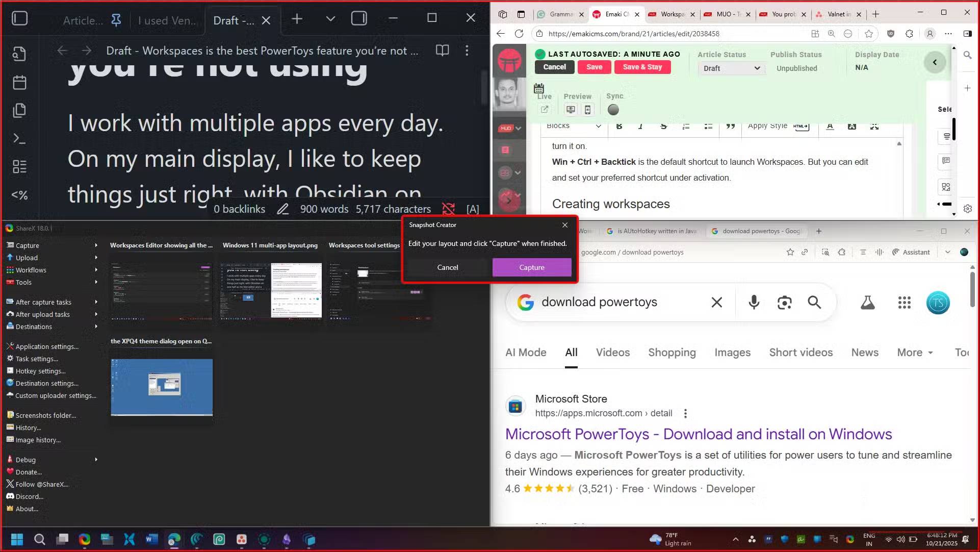Viewport: 980px width, 552px height.
Task: Open the text color picker in the editor
Action: (x=830, y=127)
